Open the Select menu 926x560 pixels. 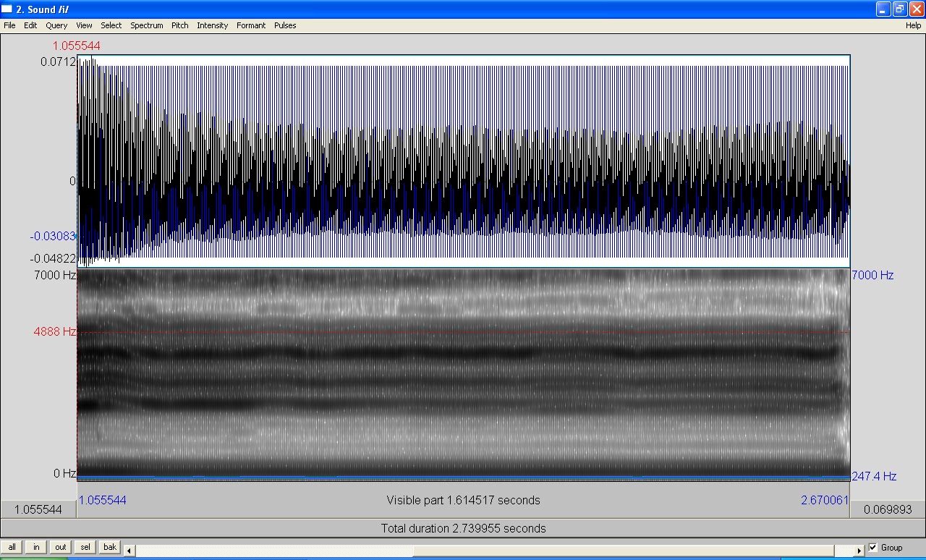click(x=111, y=25)
